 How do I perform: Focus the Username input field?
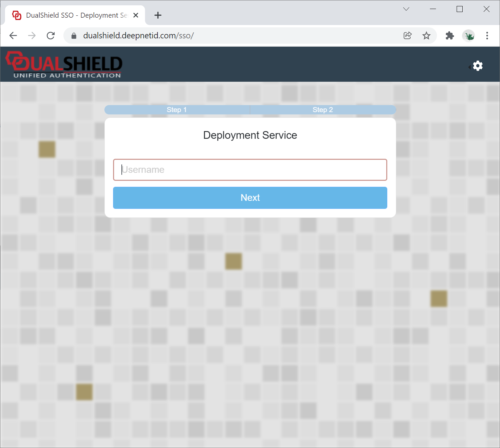(x=250, y=170)
